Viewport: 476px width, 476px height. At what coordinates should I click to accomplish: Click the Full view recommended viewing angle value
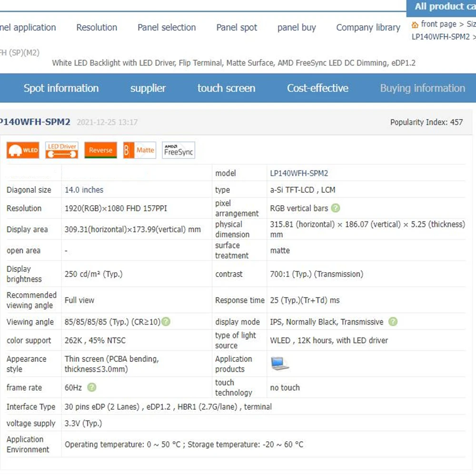pyautogui.click(x=79, y=300)
